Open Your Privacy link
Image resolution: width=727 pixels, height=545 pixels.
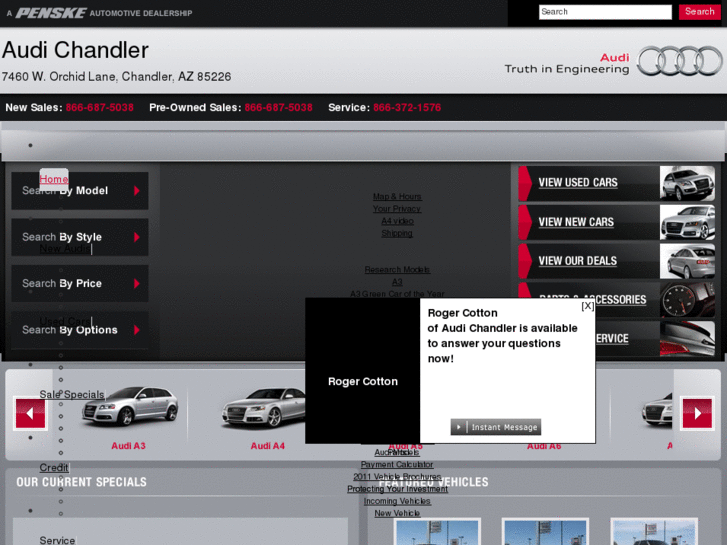(x=397, y=209)
